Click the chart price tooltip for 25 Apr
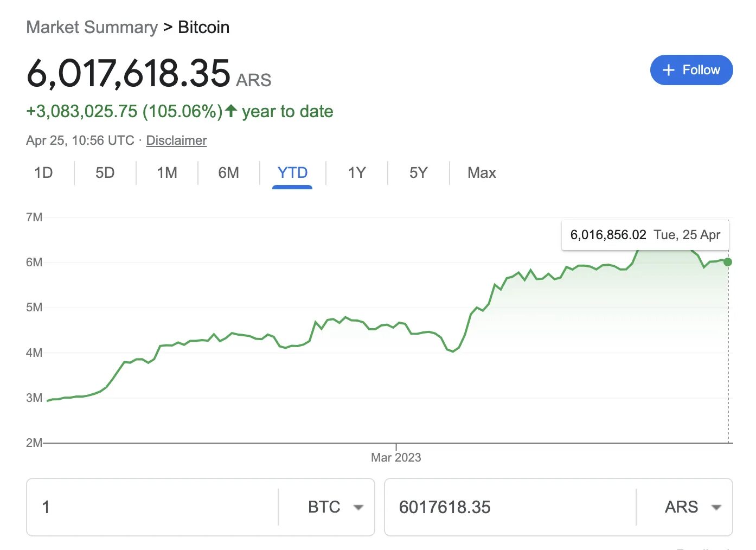This screenshot has height=550, width=756. click(x=645, y=235)
